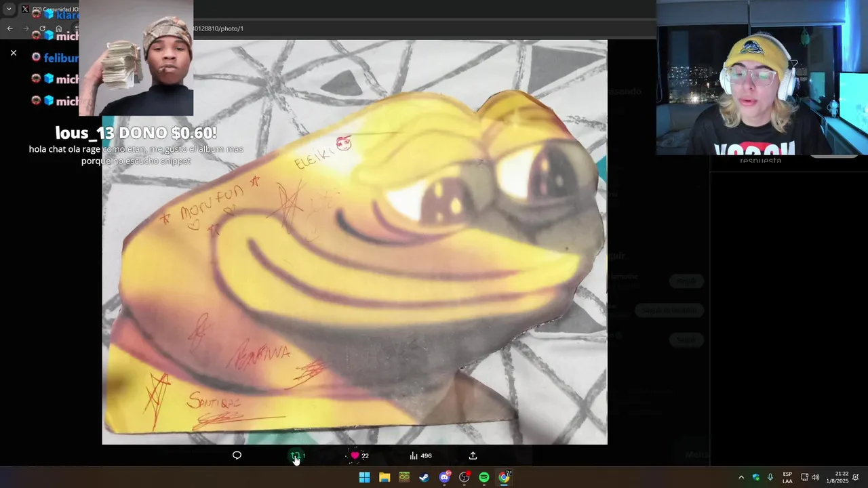Open the Windows Start menu

click(364, 477)
